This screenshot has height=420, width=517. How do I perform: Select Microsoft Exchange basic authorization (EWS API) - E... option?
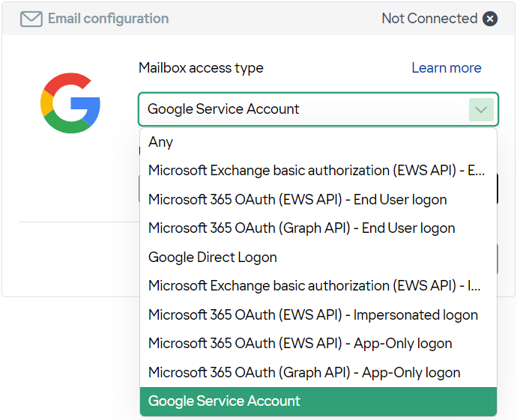pyautogui.click(x=318, y=171)
